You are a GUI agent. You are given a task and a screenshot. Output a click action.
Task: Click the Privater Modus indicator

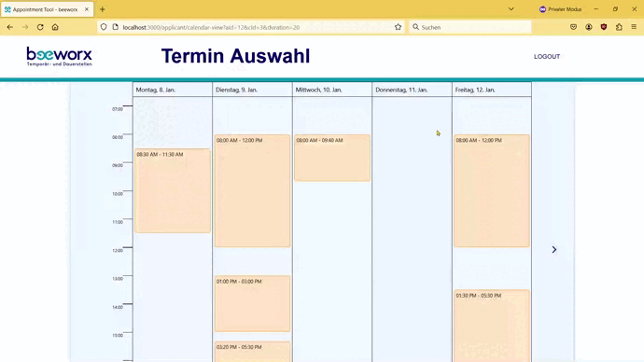560,9
